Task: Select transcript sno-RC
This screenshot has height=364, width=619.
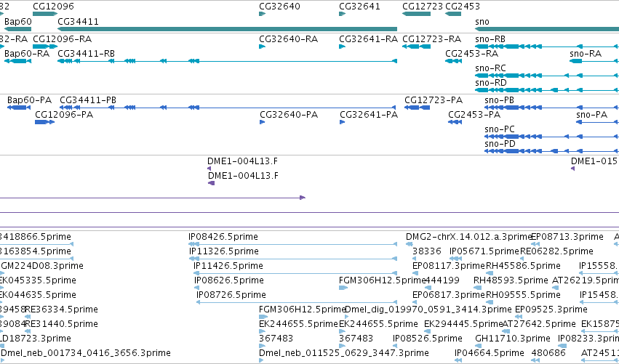Action: [490, 68]
